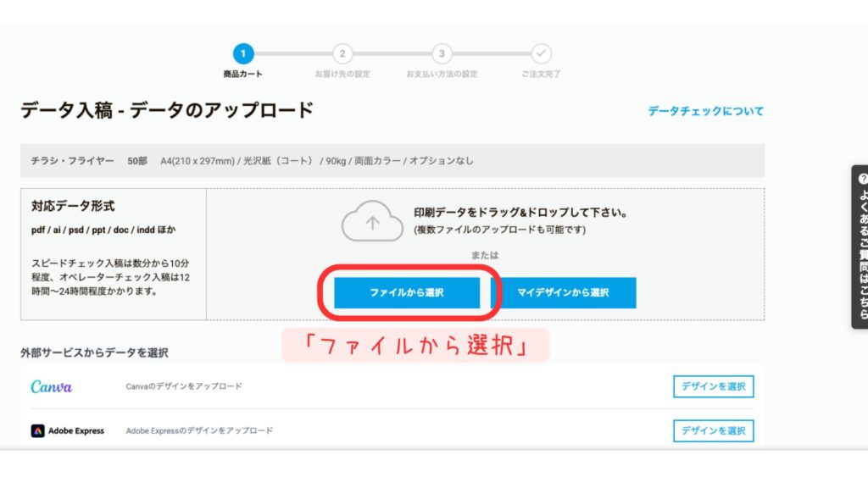Click the お届け先の設定 step label
This screenshot has width=868, height=488.
pos(342,73)
